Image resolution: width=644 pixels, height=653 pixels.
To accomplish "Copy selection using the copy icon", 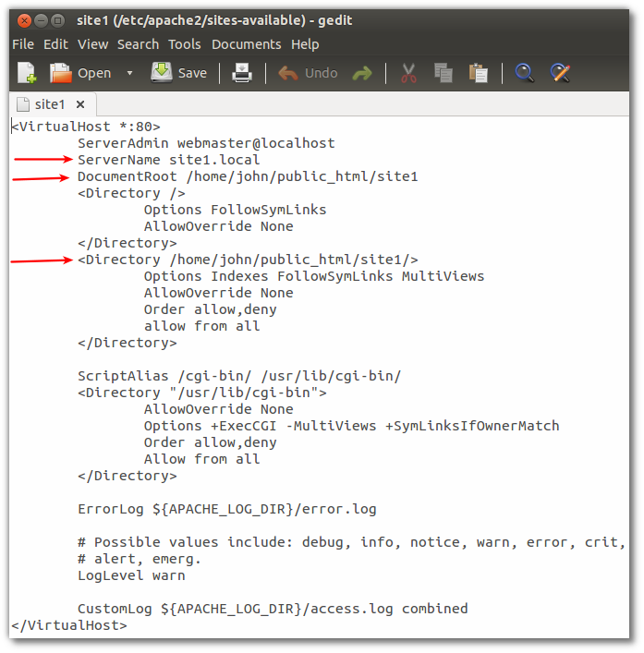I will pos(443,73).
